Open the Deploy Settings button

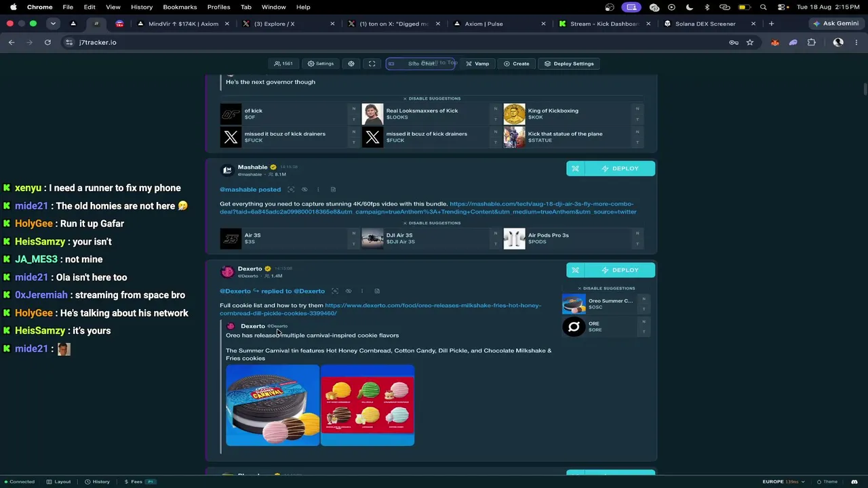click(x=569, y=64)
